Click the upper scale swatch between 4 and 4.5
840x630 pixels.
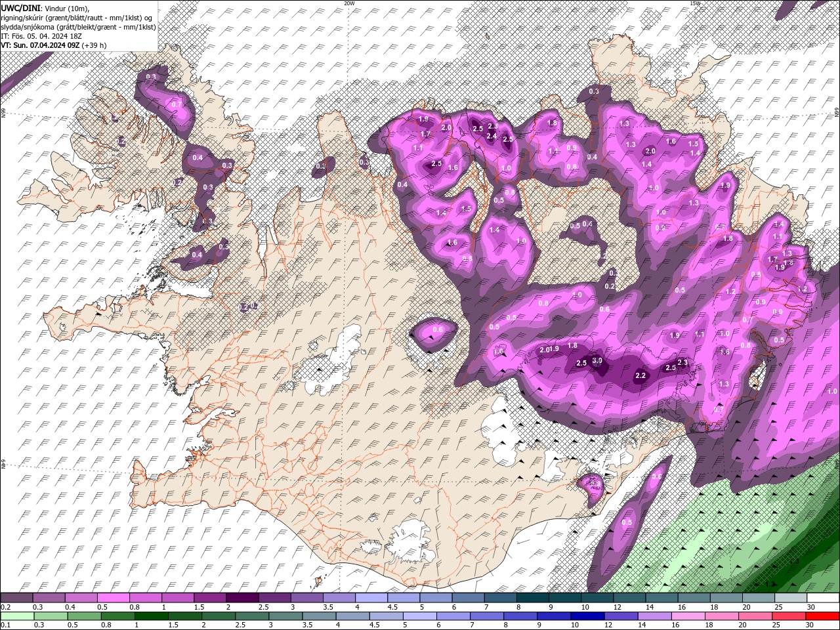pyautogui.click(x=371, y=598)
